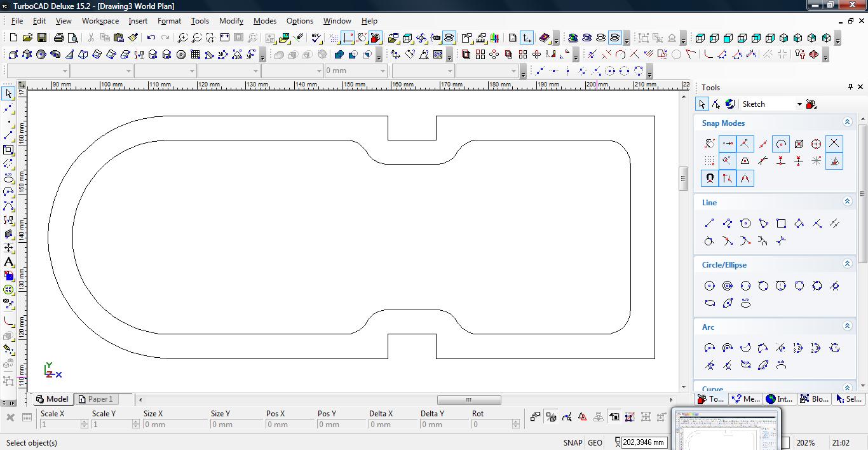Select the Rectangle tool in Line panel

pos(781,223)
